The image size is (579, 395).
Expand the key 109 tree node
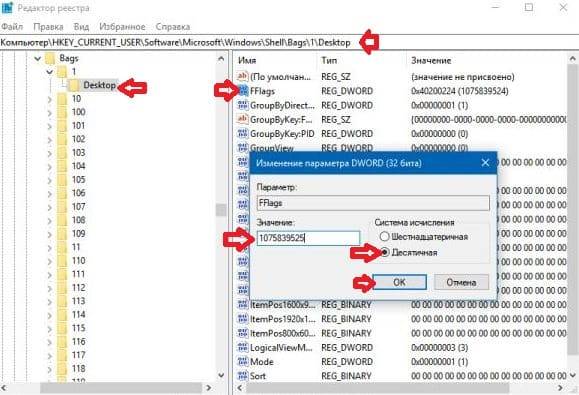tap(49, 234)
